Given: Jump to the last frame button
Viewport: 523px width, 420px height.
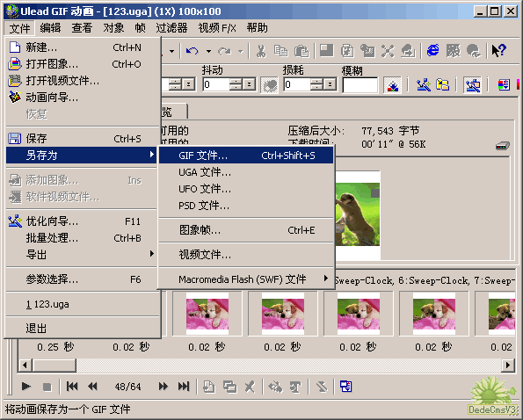Looking at the screenshot, I should (x=184, y=387).
